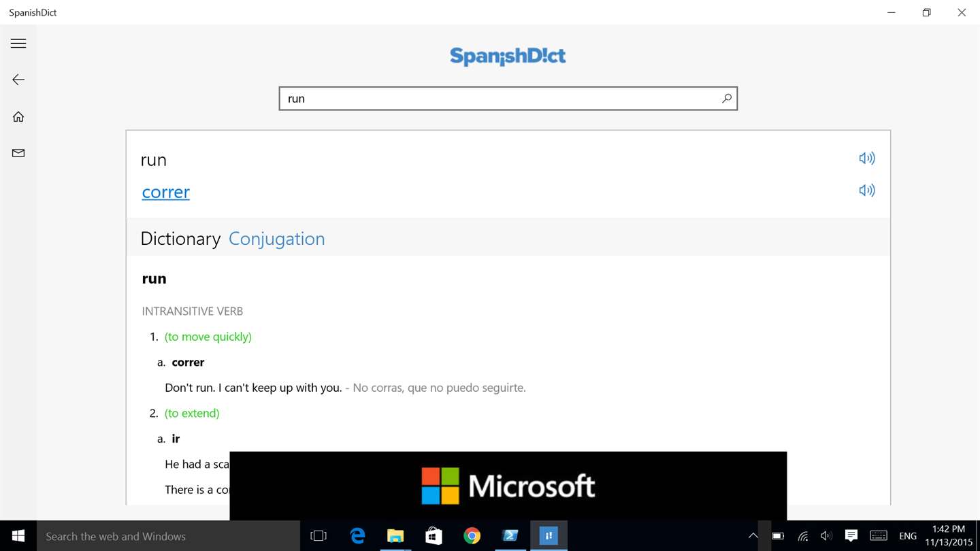Click the Microsoft banner overlay
980x551 pixels.
pos(508,486)
